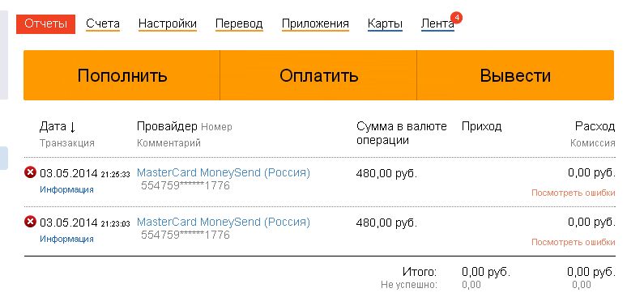644x301 pixels.
Task: Click the red error icon for 21:25:33 transaction
Action: tap(31, 172)
